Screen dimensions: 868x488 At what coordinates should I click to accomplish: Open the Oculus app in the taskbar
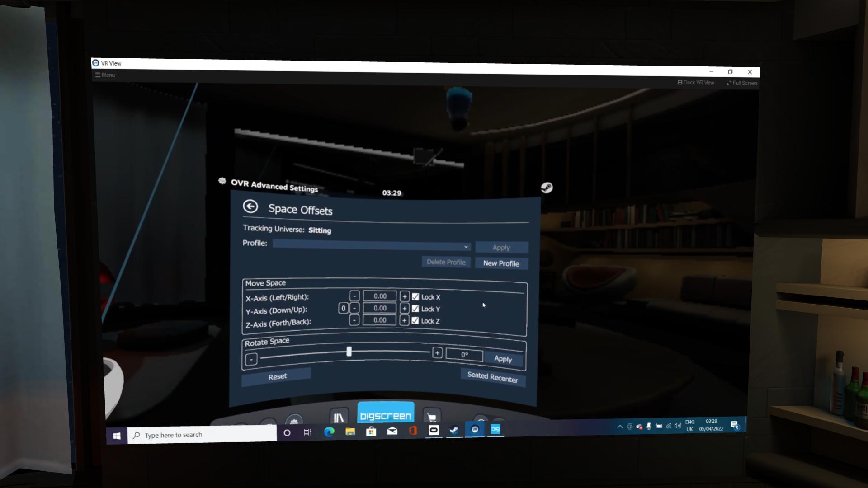click(434, 430)
